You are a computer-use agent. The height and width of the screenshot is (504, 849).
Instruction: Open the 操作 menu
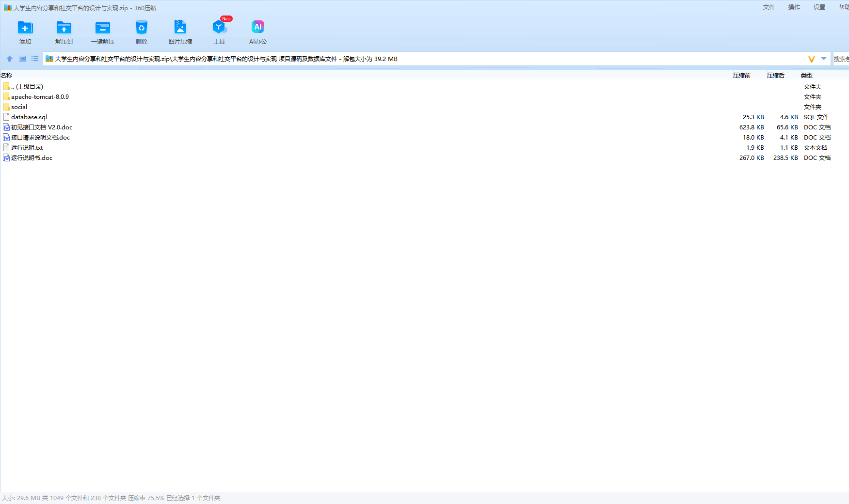coord(794,7)
